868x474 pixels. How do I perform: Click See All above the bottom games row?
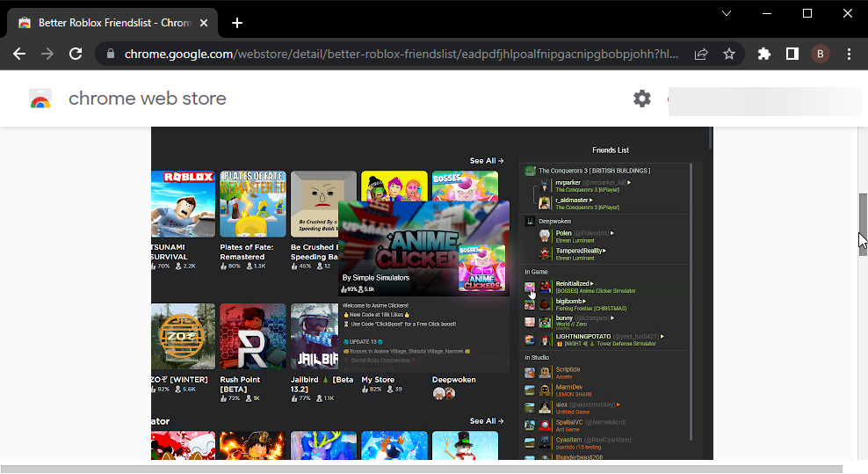(x=487, y=421)
